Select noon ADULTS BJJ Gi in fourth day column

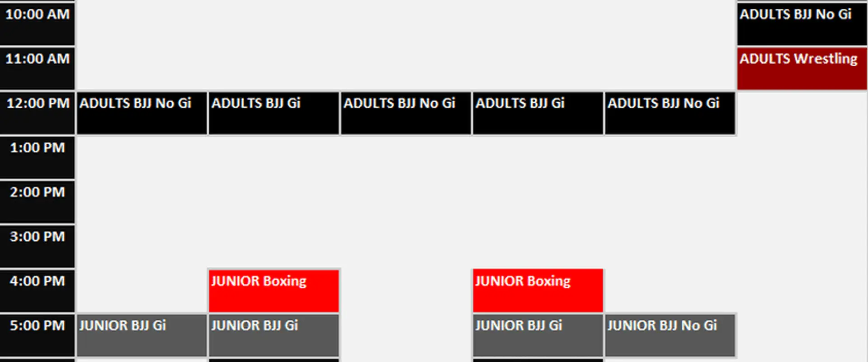(x=538, y=113)
